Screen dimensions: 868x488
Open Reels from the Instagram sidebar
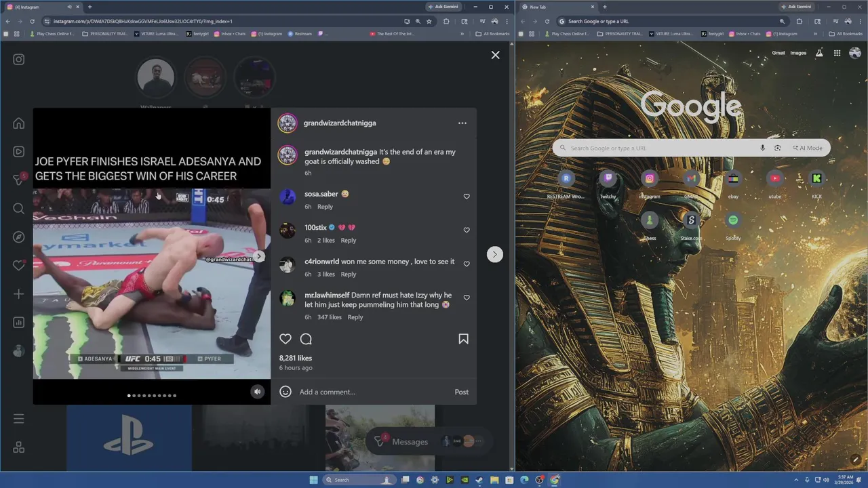(19, 152)
